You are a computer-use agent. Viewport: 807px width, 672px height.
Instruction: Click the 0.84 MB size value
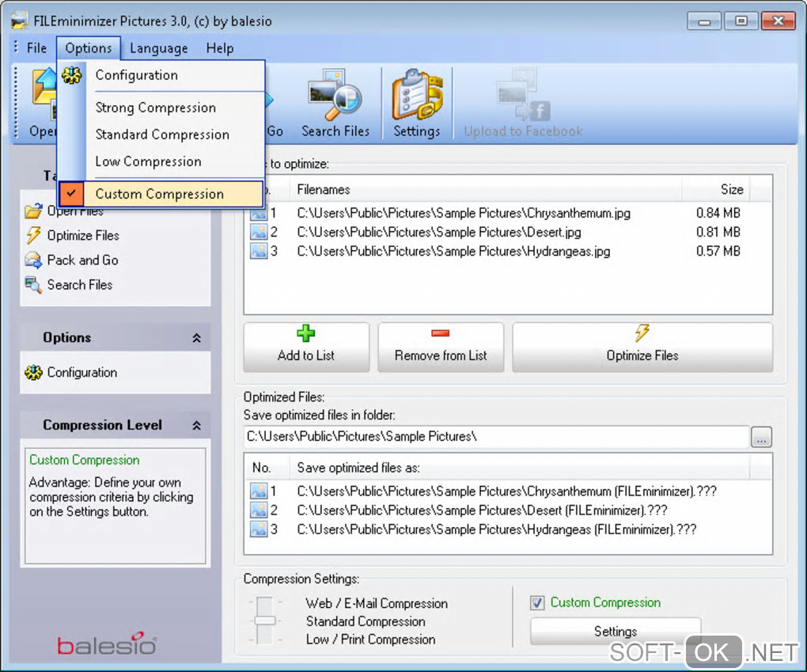coord(718,213)
